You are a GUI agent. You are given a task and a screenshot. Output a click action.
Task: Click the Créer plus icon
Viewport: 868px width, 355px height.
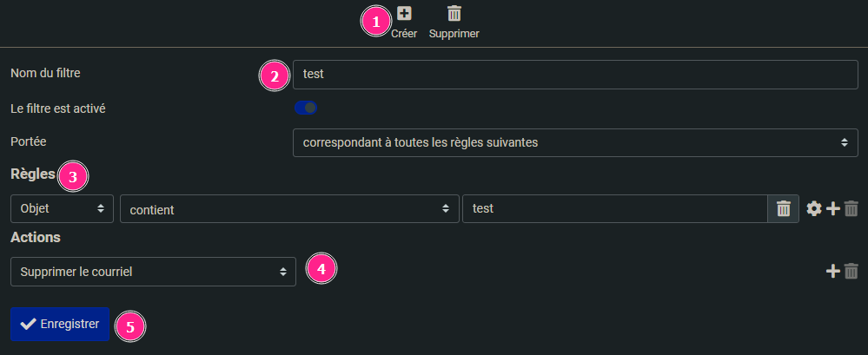click(x=404, y=14)
